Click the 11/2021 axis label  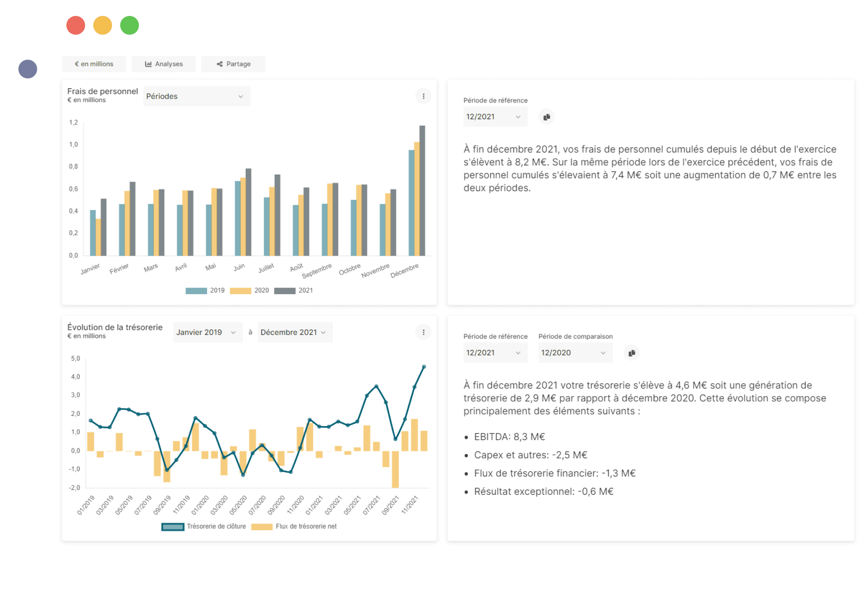pos(409,505)
